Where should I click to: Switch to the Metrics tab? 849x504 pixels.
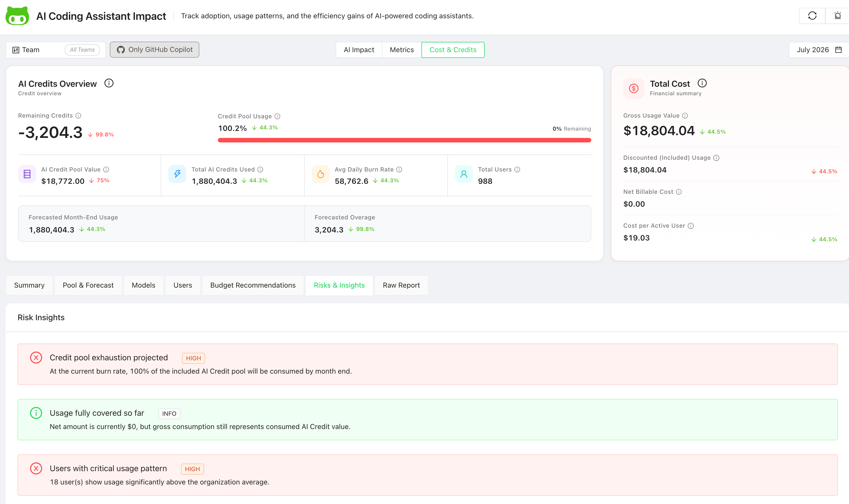pos(402,50)
